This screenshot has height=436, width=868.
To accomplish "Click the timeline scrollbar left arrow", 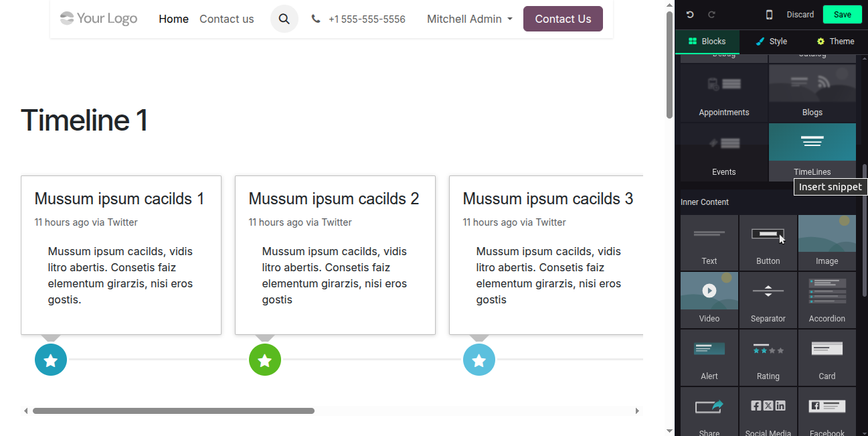I will tap(26, 411).
